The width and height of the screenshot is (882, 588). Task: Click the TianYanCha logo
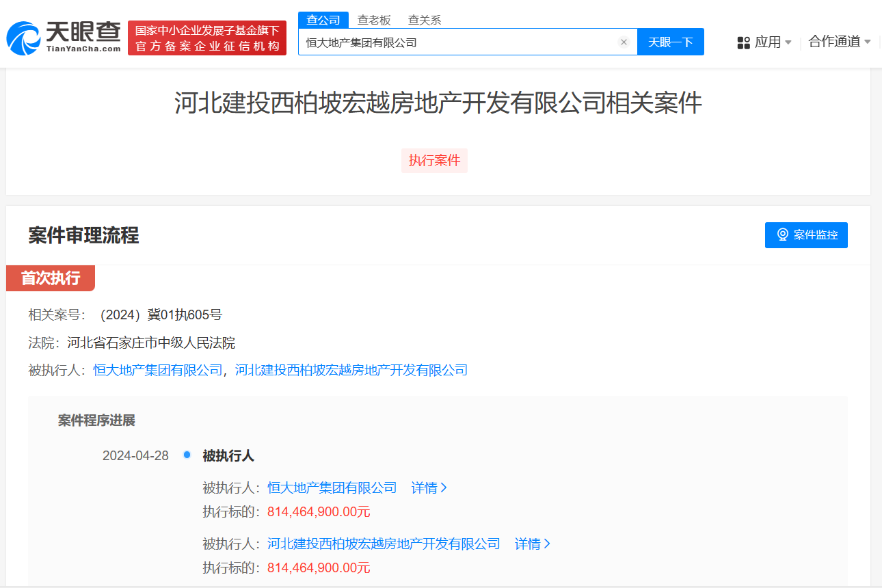click(64, 38)
